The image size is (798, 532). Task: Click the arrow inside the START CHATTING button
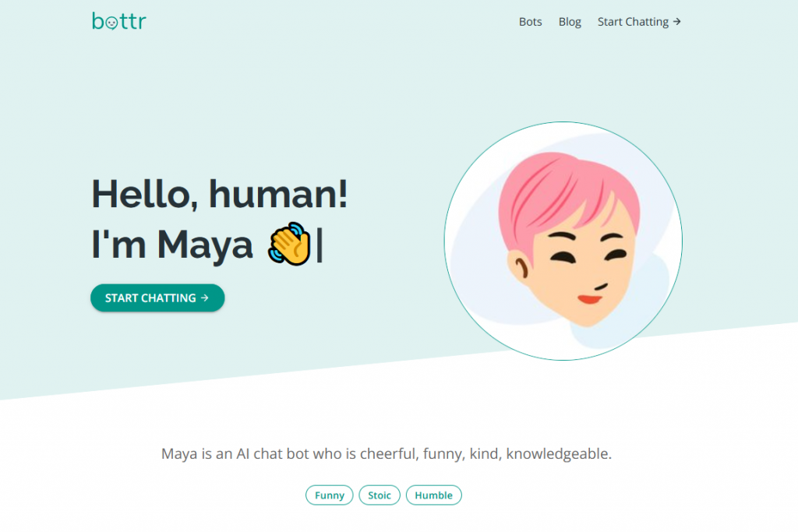pos(205,298)
